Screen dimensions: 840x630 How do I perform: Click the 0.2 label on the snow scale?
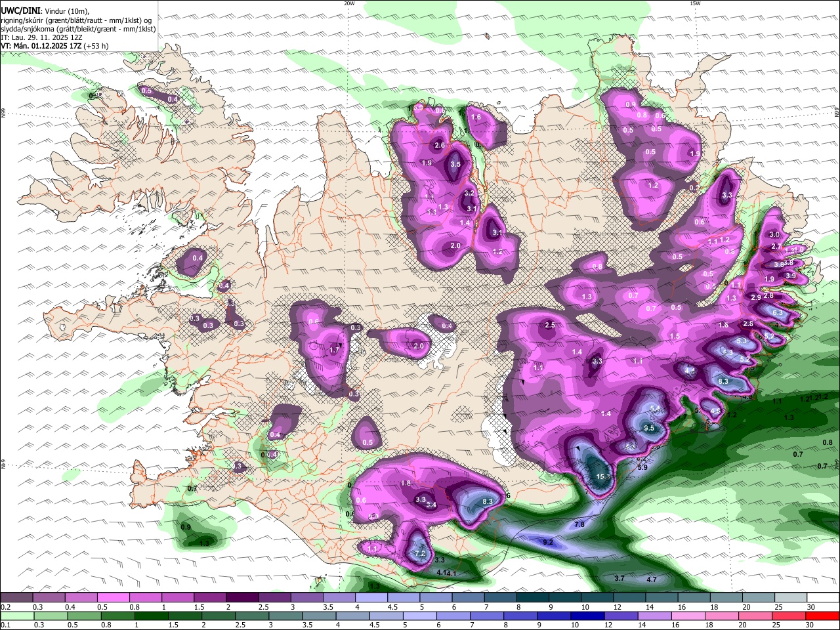(5, 607)
